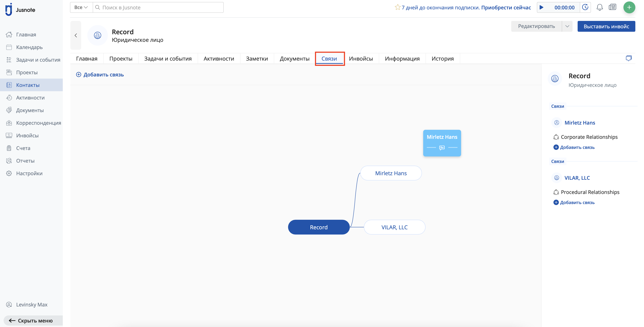Collapse panel with back chevron
Viewport: 644px width, 327px height.
[76, 36]
